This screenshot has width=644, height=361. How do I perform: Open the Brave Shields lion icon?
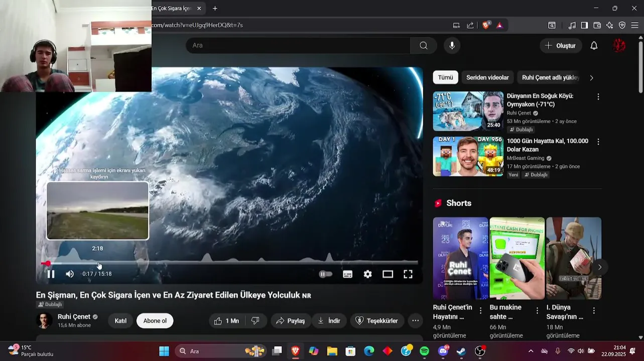486,25
